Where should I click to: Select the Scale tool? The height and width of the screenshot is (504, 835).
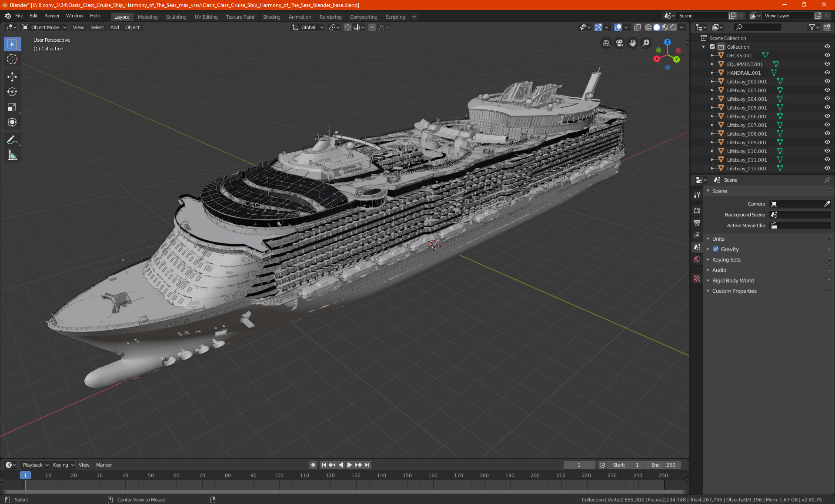point(12,107)
